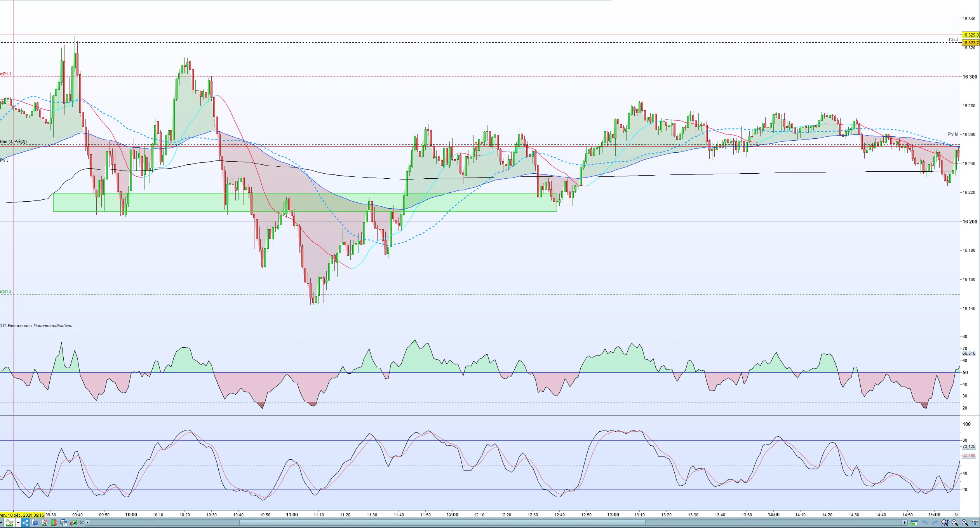Expand time axis with double right chevron
Screen dimensions: 980x528
click(x=956, y=514)
